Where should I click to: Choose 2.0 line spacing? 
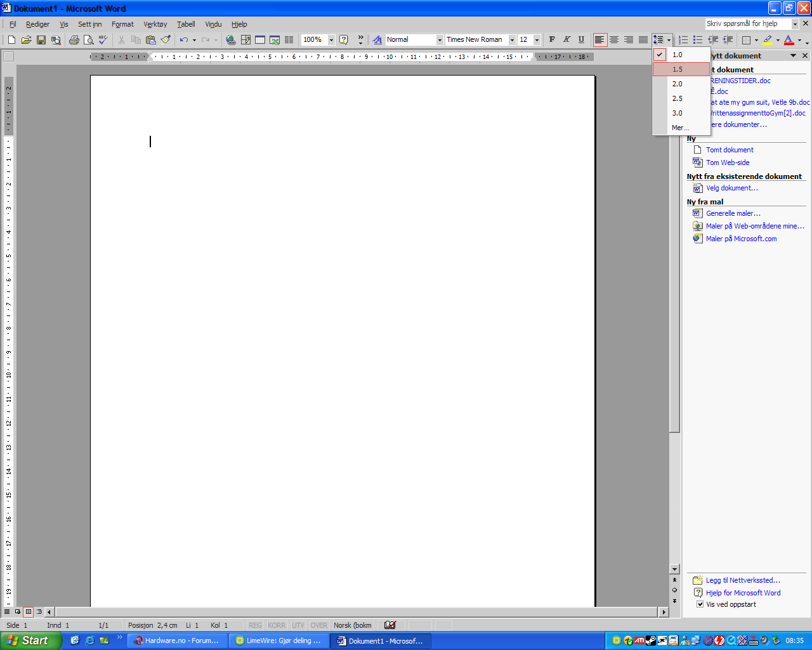tap(681, 84)
